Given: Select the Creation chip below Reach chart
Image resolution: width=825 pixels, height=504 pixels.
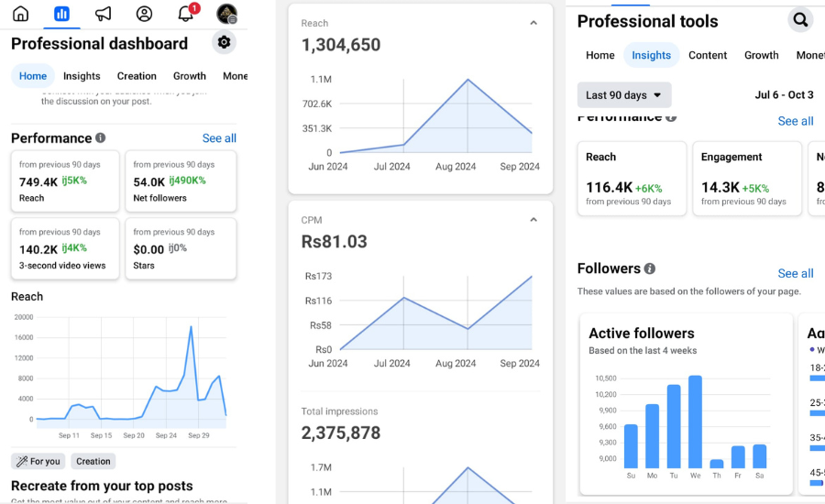Looking at the screenshot, I should [93, 461].
